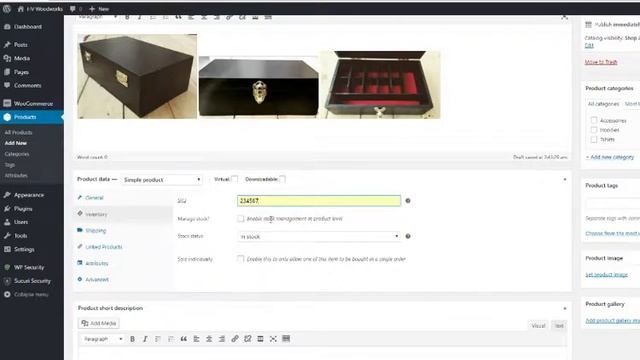Collapse Product short description panel

[565, 308]
